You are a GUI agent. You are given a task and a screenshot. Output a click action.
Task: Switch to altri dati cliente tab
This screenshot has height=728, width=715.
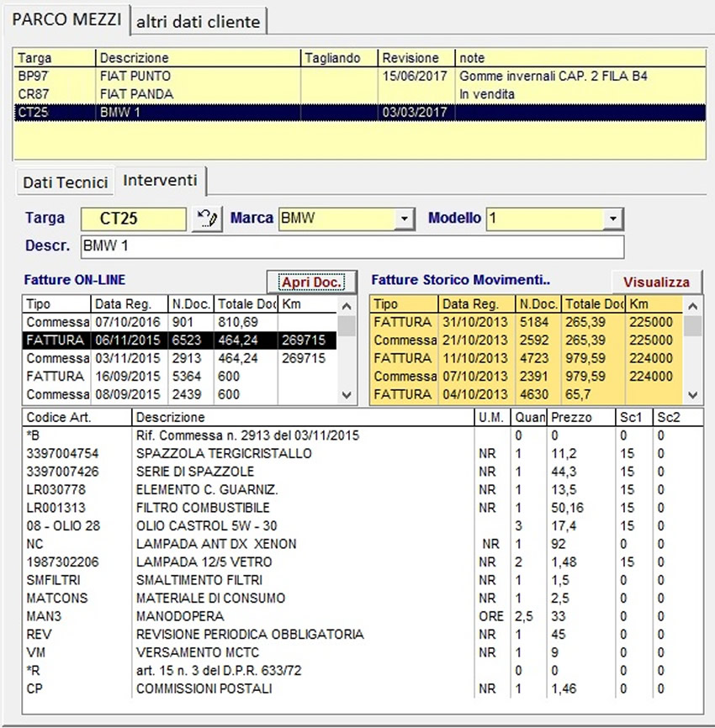199,22
